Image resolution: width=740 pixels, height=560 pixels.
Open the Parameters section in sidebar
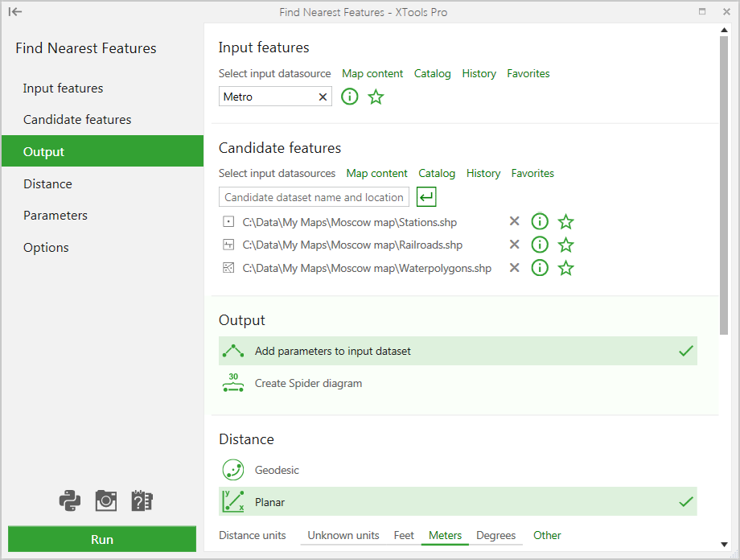[x=55, y=216]
